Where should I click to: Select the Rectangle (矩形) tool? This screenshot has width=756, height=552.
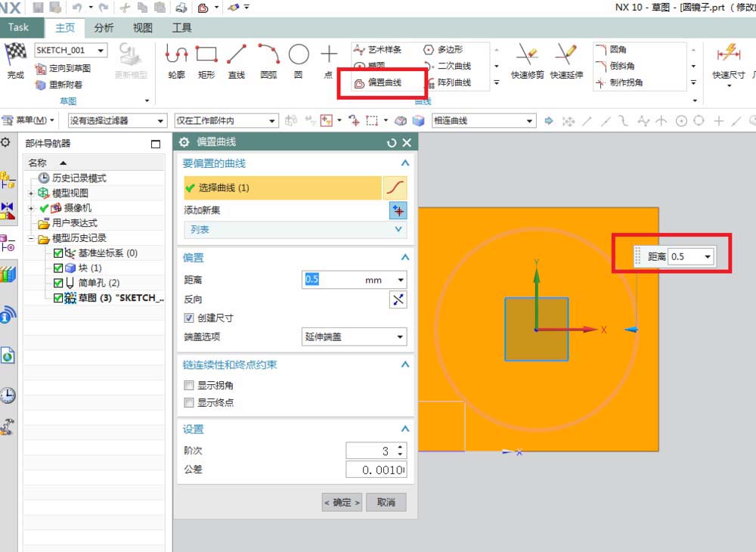click(206, 60)
